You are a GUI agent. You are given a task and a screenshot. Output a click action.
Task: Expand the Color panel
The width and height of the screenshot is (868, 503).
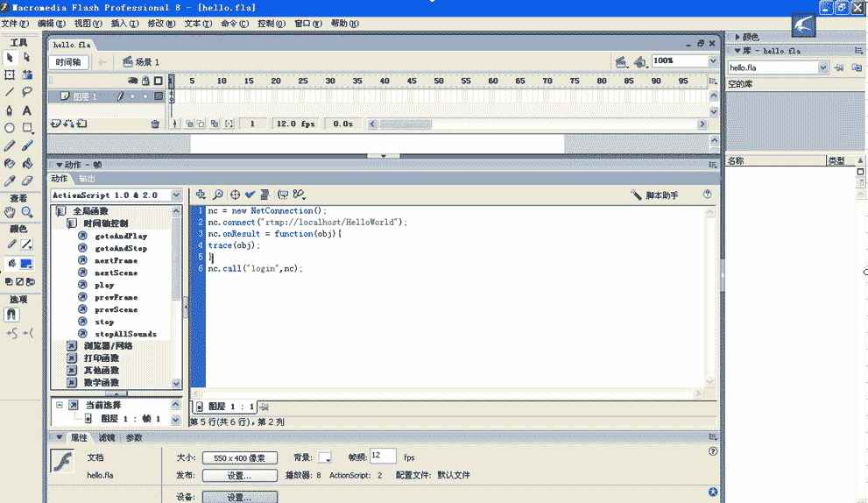pos(737,37)
